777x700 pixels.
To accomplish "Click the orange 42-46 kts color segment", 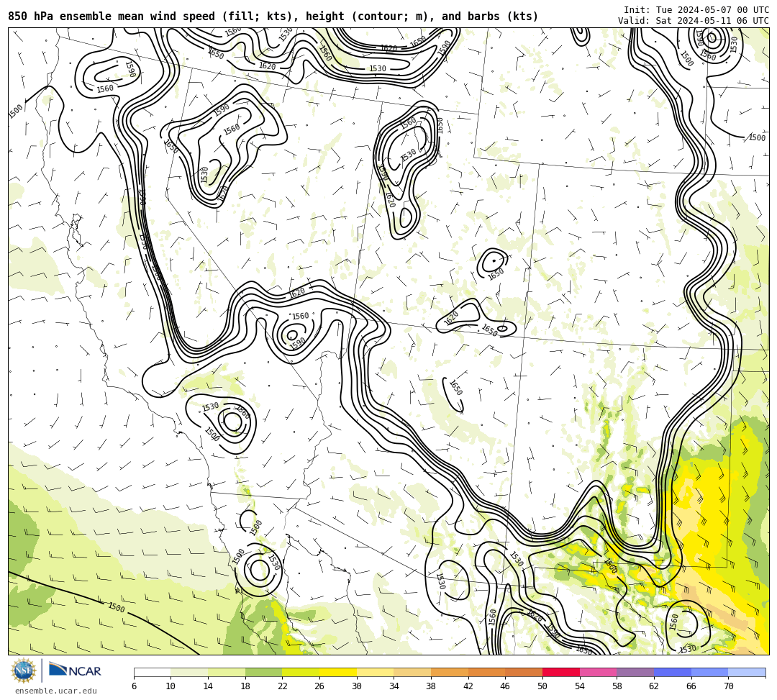I will point(486,672).
